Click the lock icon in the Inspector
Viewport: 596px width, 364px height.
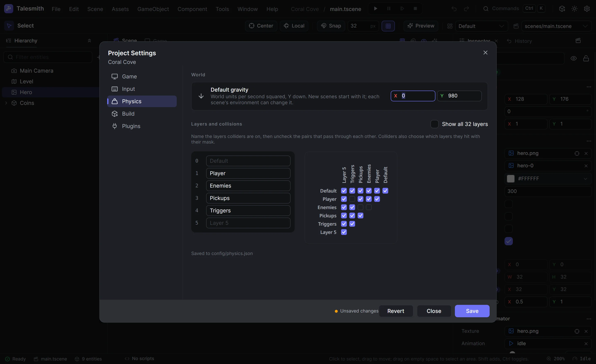tap(586, 58)
